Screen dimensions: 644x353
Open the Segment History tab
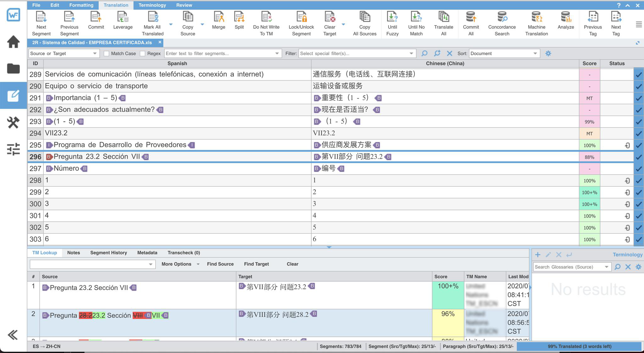108,253
